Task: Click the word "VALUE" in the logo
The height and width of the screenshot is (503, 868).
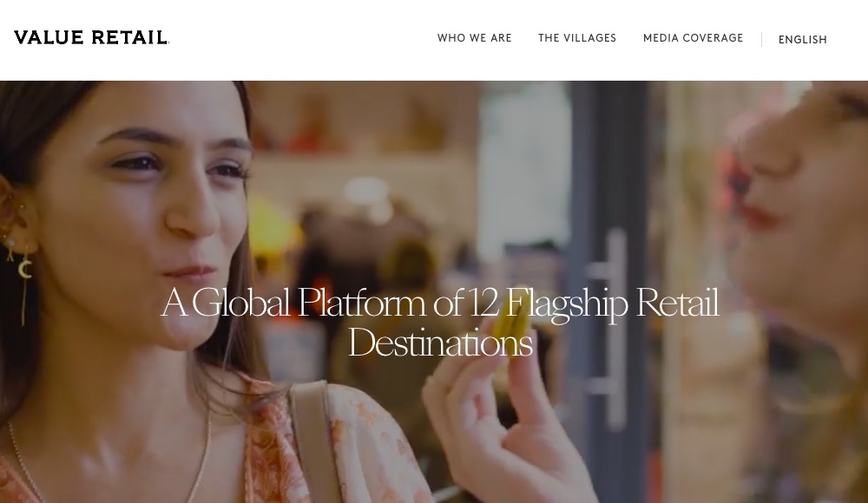Action: 49,37
